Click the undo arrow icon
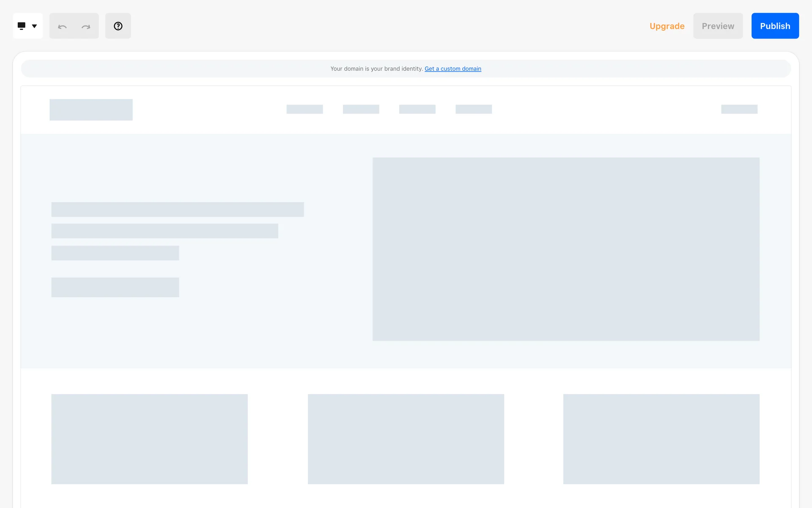The image size is (812, 508). coord(62,26)
